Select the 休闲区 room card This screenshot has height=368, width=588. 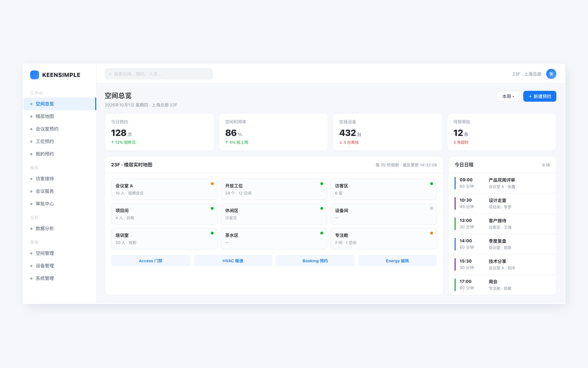click(274, 214)
